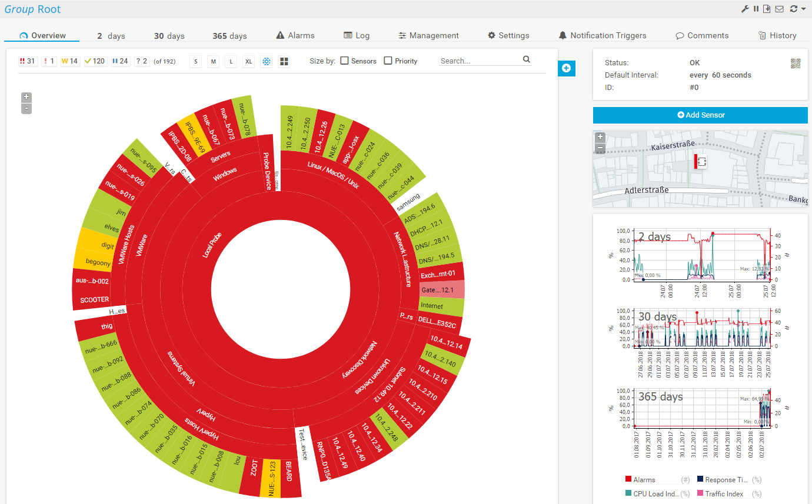Pause monitoring with the pause icon
Image resolution: width=812 pixels, height=504 pixels.
756,9
